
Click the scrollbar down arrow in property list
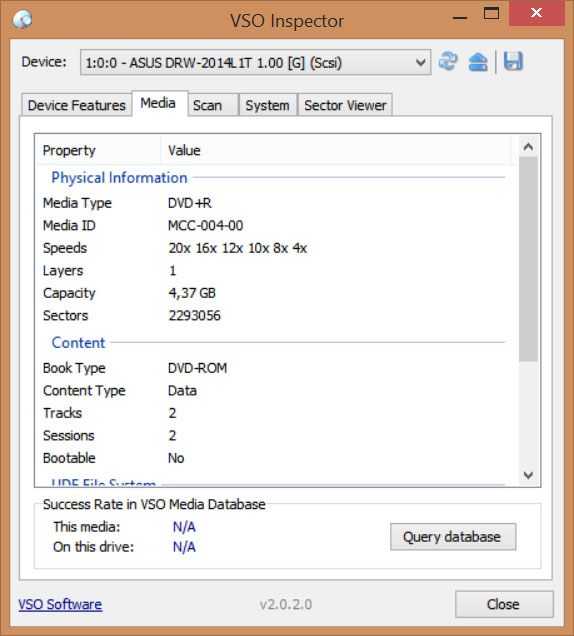(528, 475)
